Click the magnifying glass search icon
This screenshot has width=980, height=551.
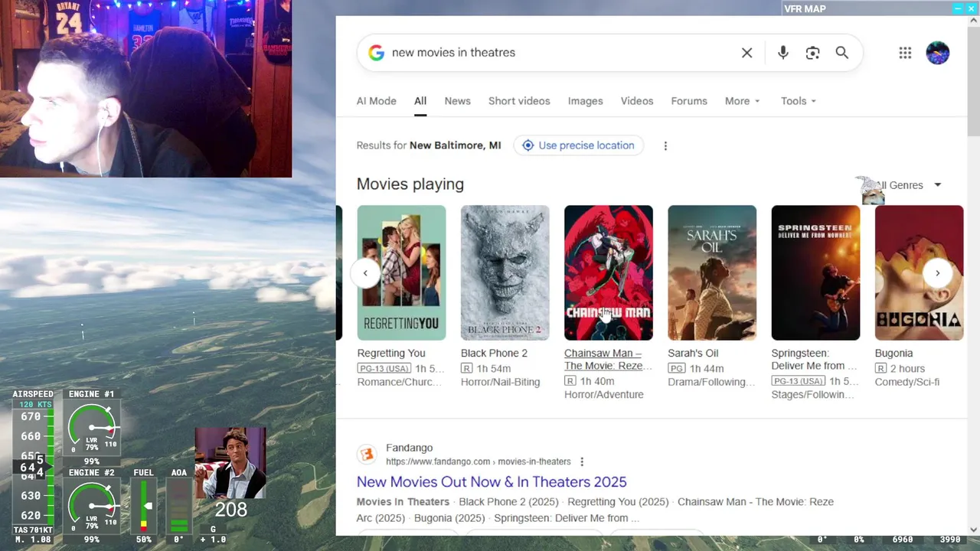(842, 53)
